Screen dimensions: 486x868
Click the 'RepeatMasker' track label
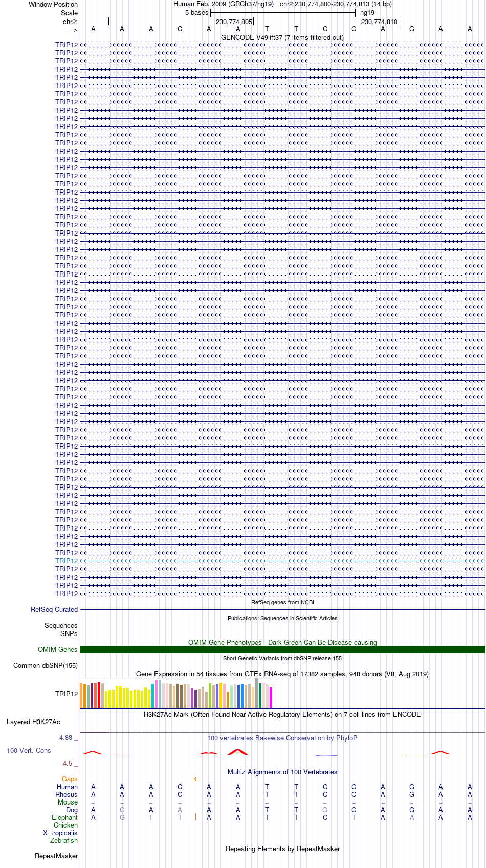(56, 856)
